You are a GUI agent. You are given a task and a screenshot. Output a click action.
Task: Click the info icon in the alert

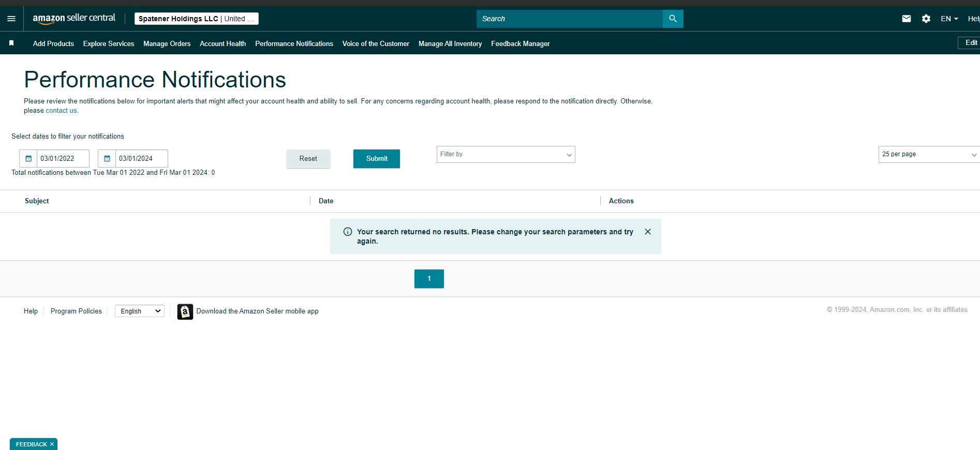click(348, 232)
